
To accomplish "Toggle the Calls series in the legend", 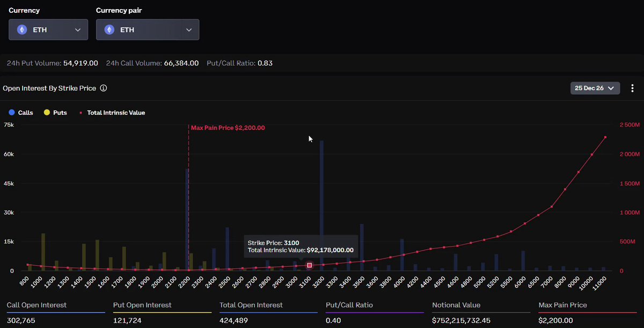I will point(21,113).
